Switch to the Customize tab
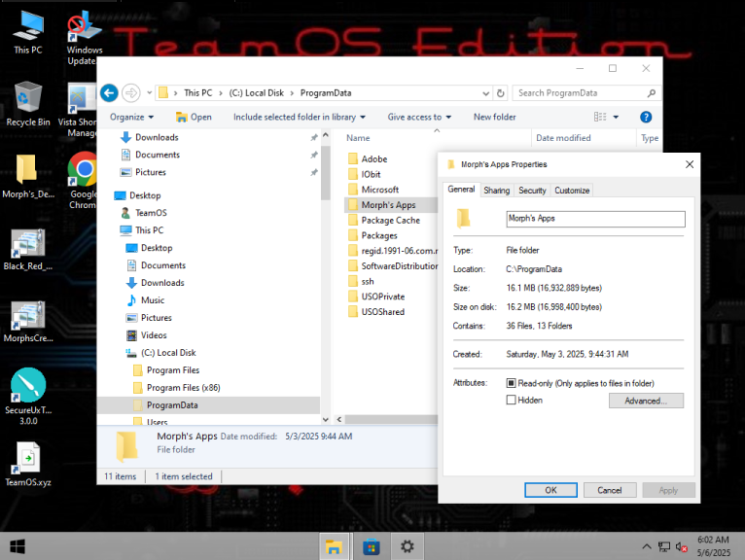This screenshot has width=745, height=560. pos(572,191)
